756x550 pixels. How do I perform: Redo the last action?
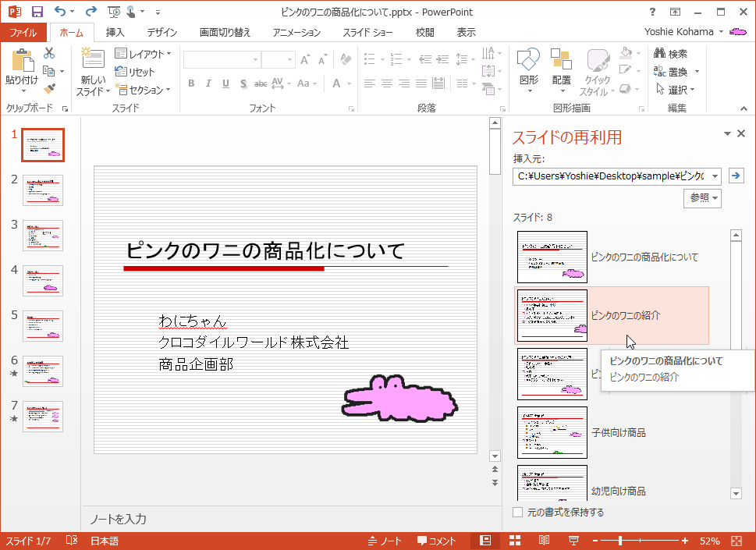91,11
